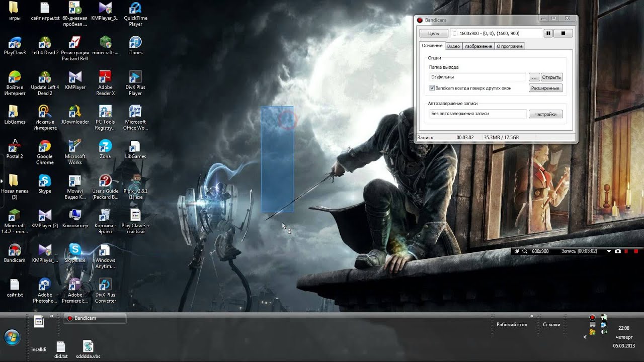Open the JDownloader desktop icon
The image size is (644, 362).
75,114
